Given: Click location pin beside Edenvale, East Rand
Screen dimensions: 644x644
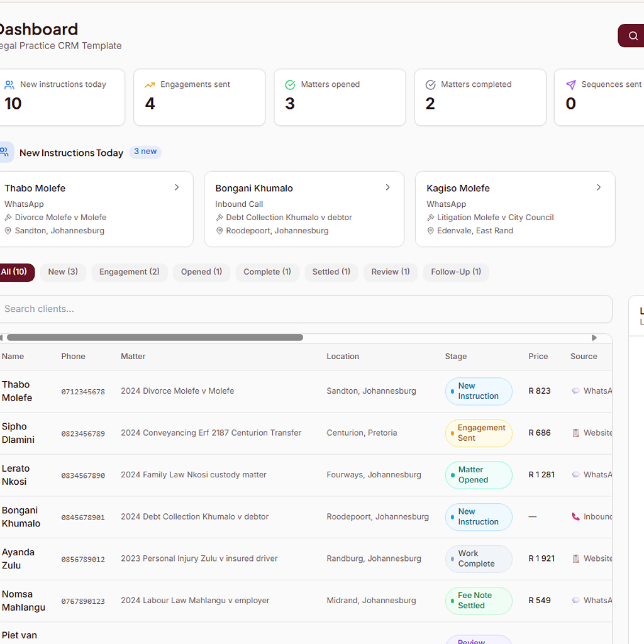Looking at the screenshot, I should [430, 231].
